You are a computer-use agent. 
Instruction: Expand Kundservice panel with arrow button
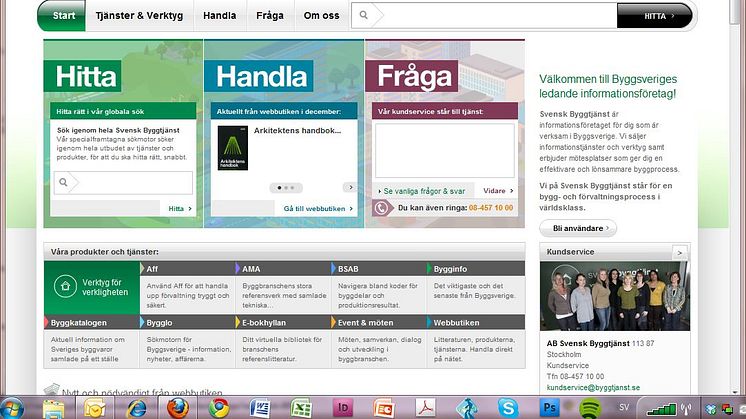tap(679, 253)
